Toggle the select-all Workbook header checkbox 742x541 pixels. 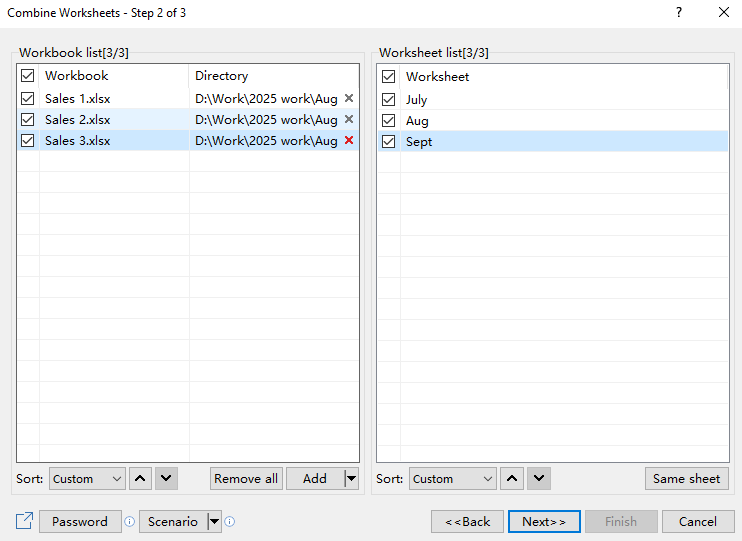[x=28, y=75]
